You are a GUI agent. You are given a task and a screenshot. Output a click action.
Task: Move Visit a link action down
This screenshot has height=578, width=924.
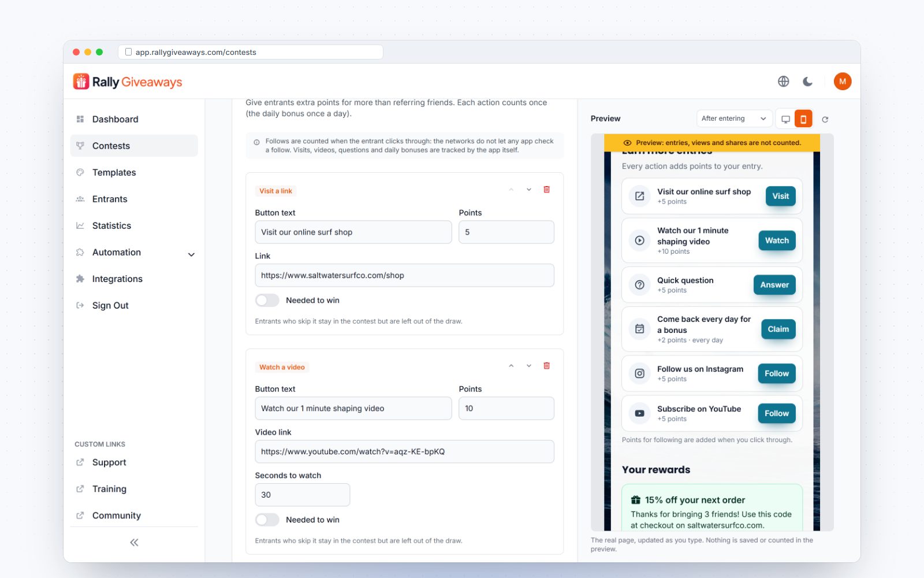point(528,190)
